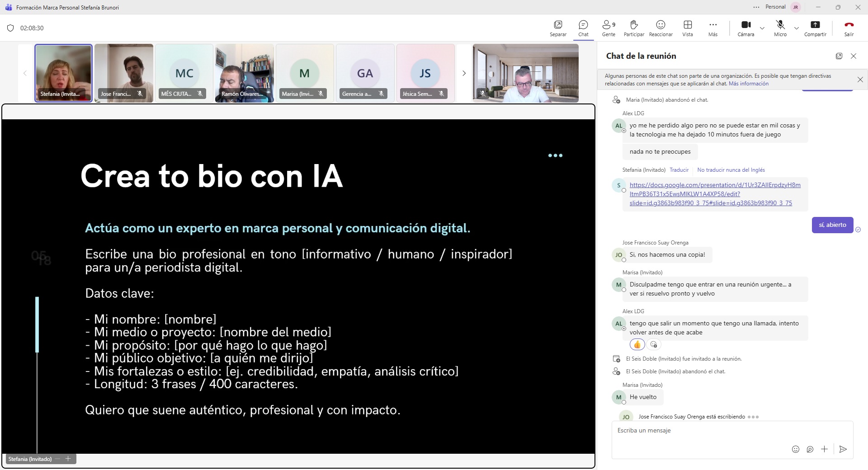Click the Más información link
868x470 pixels.
[x=748, y=84]
